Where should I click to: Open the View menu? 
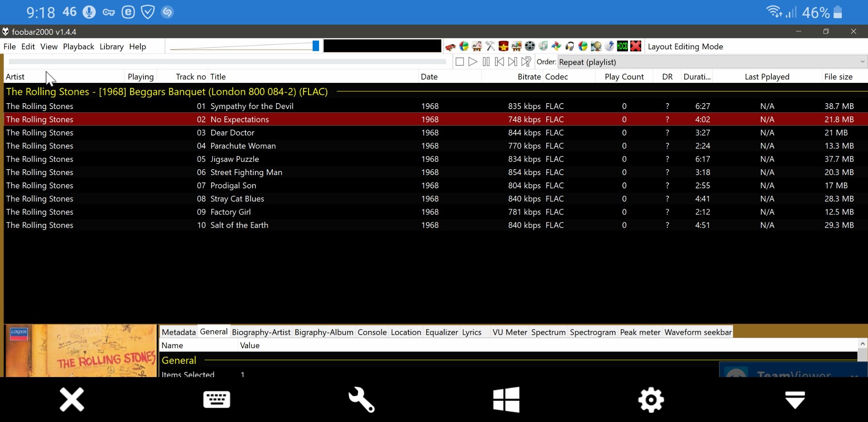click(49, 46)
